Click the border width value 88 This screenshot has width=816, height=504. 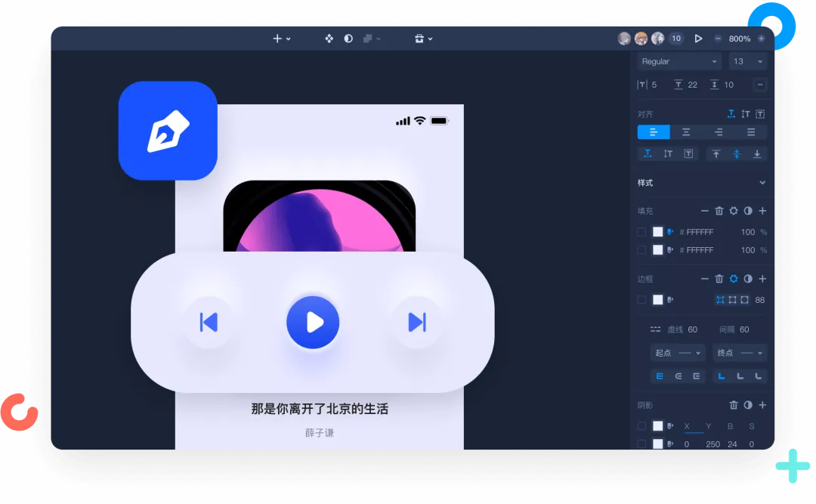pyautogui.click(x=760, y=300)
